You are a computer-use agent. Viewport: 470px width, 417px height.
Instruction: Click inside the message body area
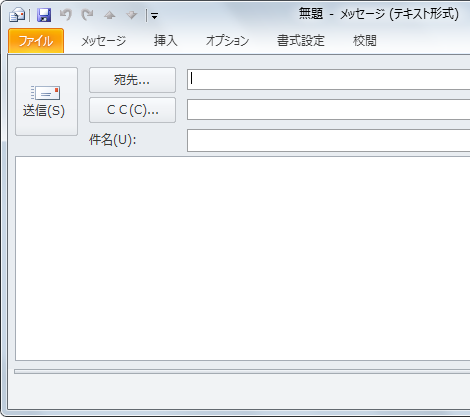tap(243, 258)
